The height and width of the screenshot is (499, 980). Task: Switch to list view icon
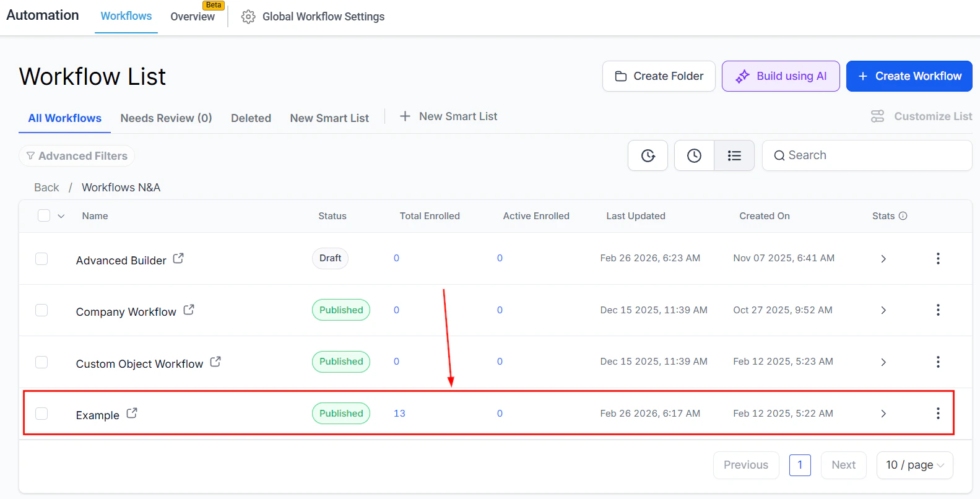(734, 155)
